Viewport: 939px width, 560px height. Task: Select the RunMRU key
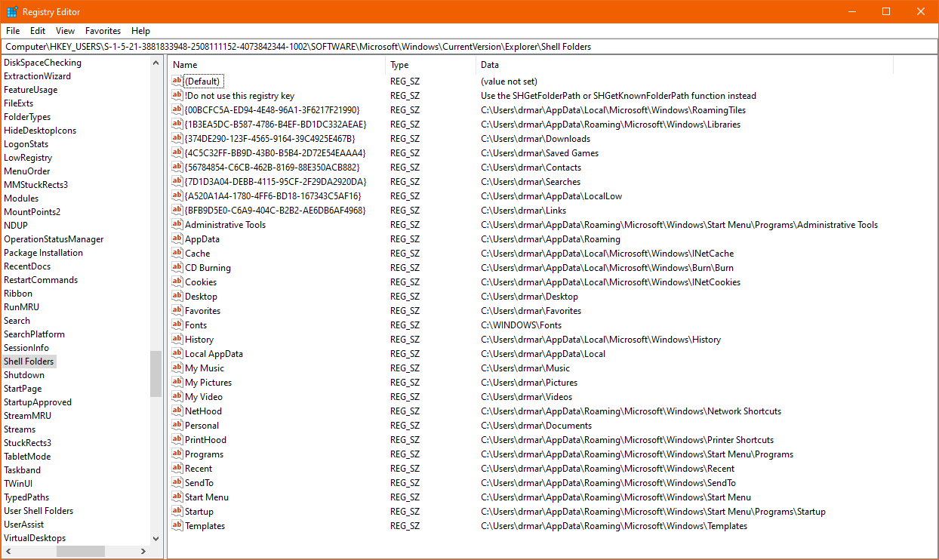point(21,307)
